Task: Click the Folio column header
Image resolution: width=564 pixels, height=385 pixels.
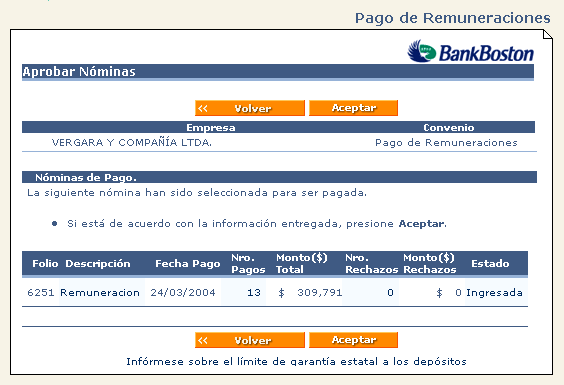Action: pyautogui.click(x=45, y=264)
